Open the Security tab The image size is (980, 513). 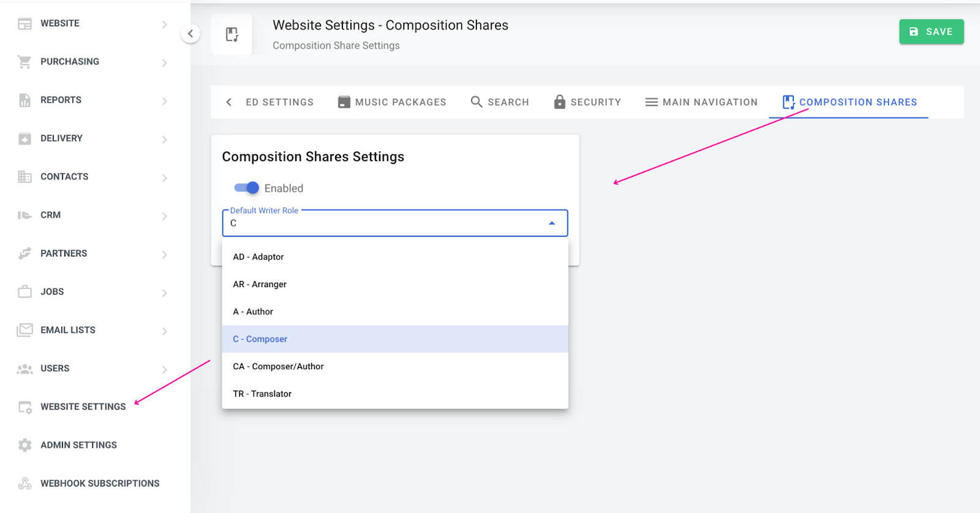tap(587, 102)
